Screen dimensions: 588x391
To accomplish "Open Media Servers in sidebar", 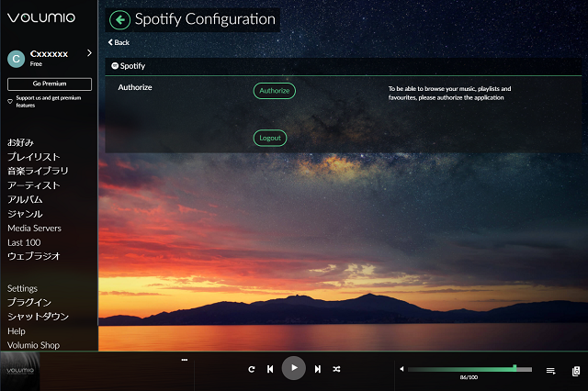I will tap(35, 228).
